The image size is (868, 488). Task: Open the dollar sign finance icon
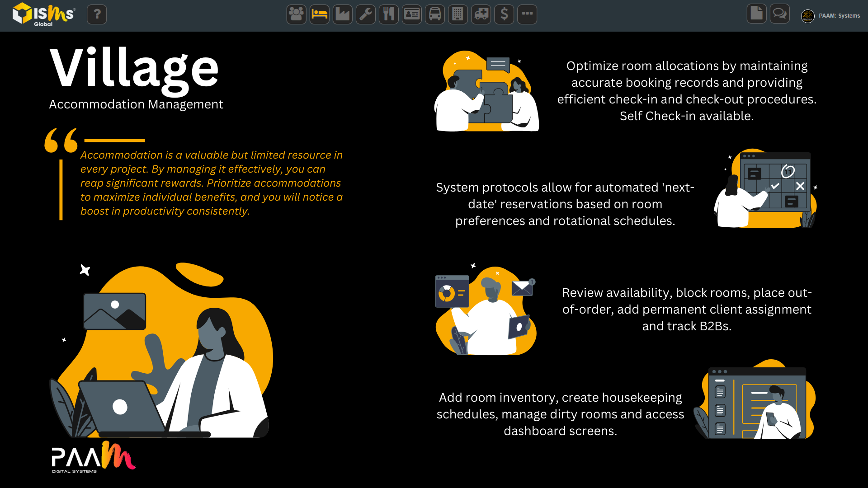(504, 14)
